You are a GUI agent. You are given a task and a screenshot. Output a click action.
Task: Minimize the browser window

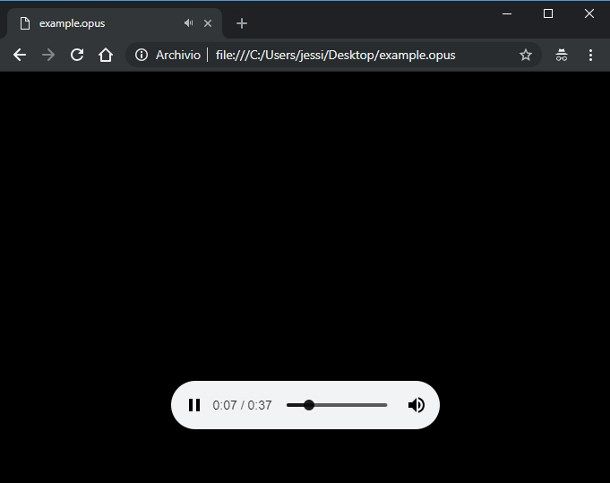pyautogui.click(x=507, y=14)
